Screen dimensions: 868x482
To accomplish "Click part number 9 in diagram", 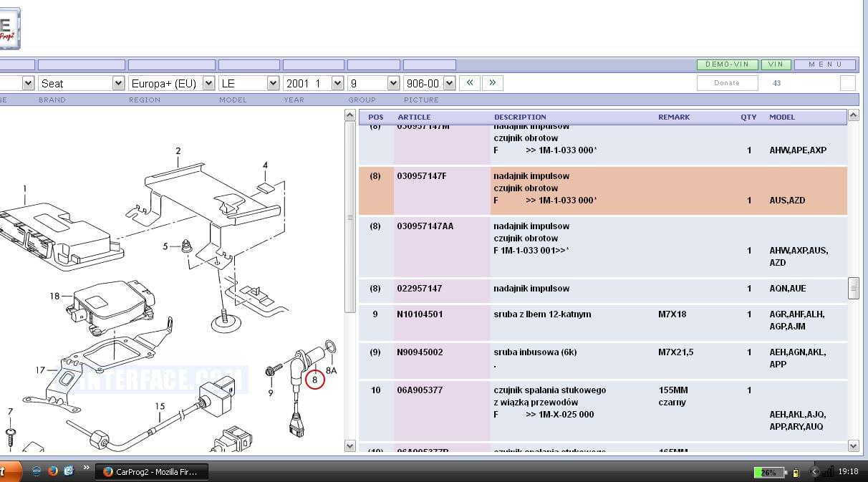I will click(x=271, y=392).
